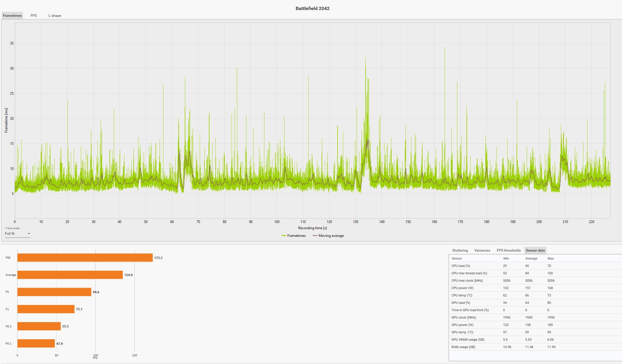Select the GPU load (%) row label
The image size is (622, 364).
tap(461, 303)
